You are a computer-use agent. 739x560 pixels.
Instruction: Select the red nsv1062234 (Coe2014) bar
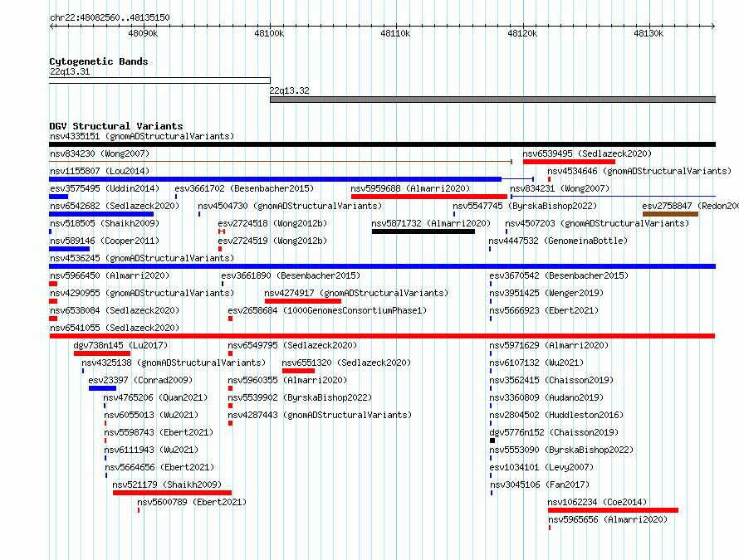pyautogui.click(x=613, y=510)
